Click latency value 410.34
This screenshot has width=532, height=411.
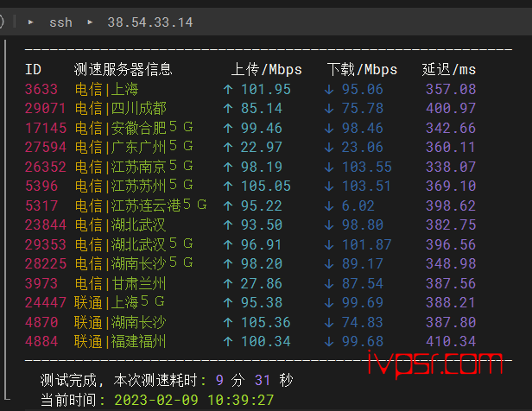451,341
